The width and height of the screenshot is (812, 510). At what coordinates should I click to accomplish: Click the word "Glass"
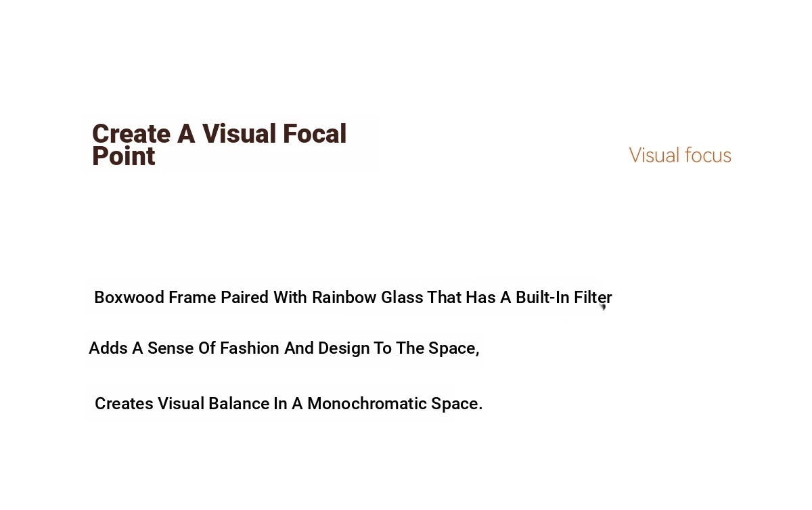[402, 298]
